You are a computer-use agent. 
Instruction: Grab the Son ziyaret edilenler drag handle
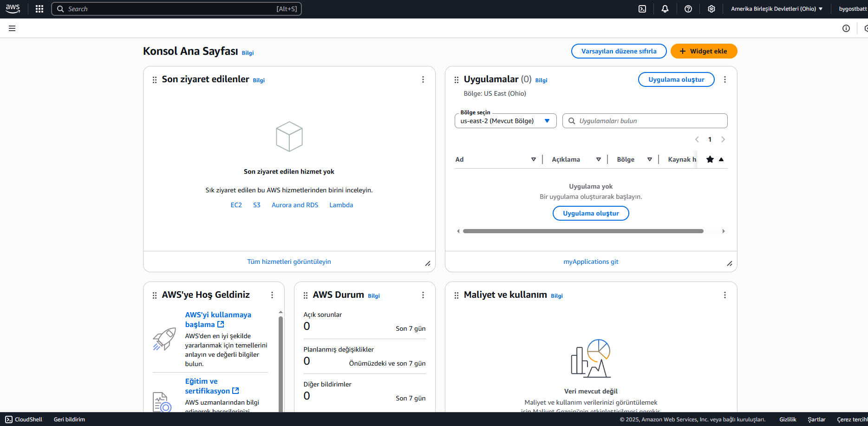point(155,80)
